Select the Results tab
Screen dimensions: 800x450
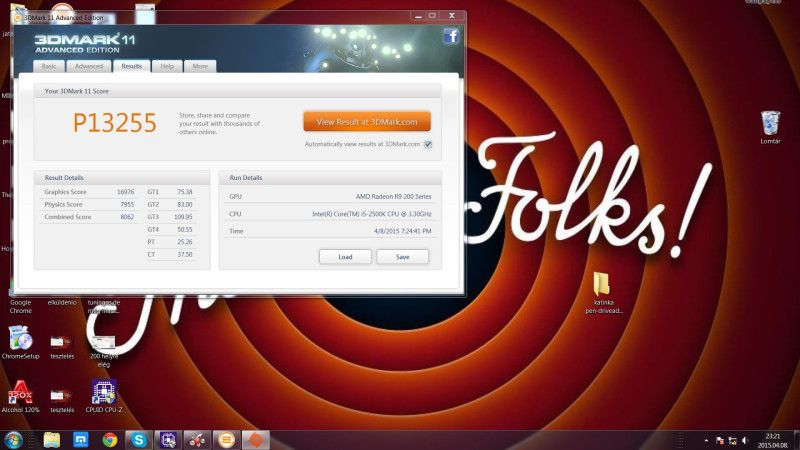[132, 66]
